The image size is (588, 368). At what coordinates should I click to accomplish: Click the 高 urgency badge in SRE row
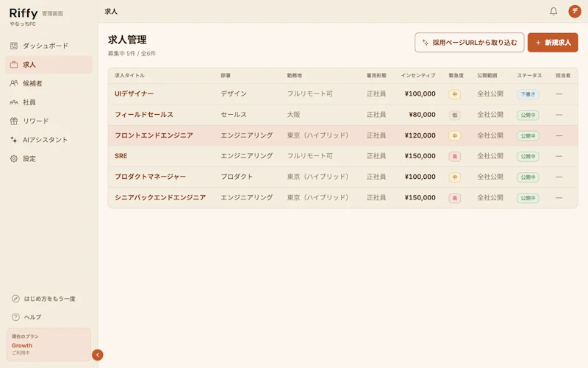click(x=454, y=156)
